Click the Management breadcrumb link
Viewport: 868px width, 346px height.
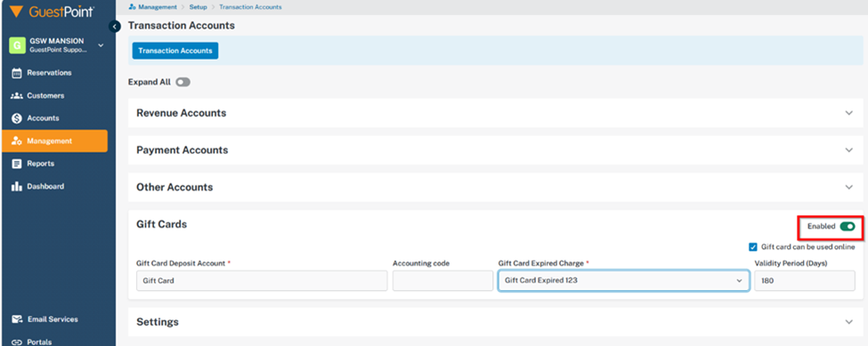point(158,7)
